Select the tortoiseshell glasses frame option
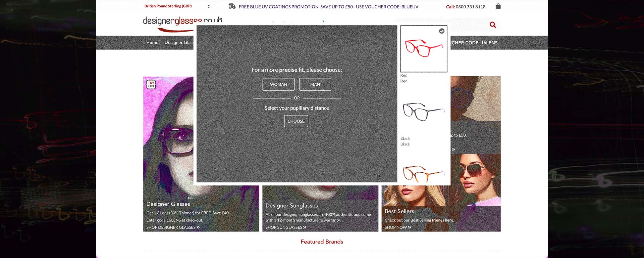644x258 pixels. coord(423,174)
